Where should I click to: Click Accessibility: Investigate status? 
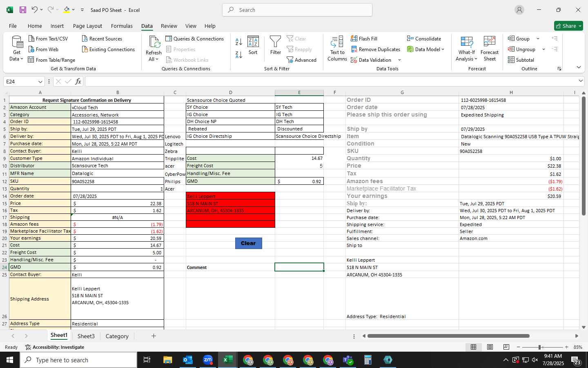(x=55, y=347)
